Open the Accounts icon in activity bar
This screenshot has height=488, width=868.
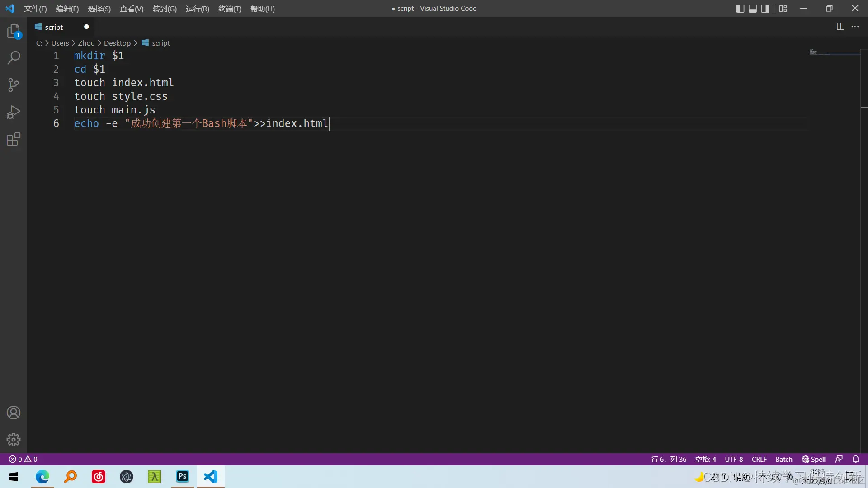pyautogui.click(x=14, y=413)
